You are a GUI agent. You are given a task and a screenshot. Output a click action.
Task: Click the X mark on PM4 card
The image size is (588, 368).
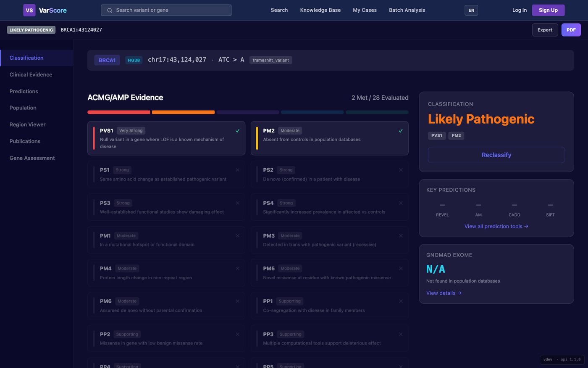(x=238, y=268)
